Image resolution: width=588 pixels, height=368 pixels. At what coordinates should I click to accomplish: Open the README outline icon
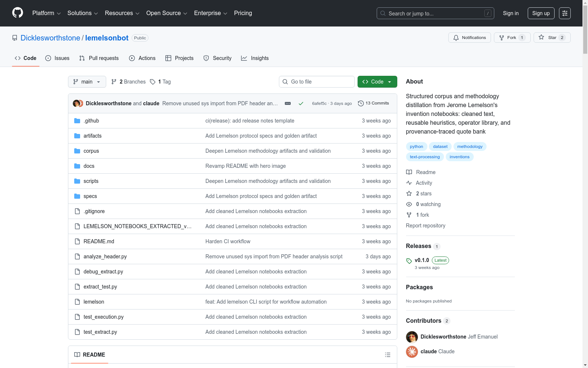click(x=388, y=355)
